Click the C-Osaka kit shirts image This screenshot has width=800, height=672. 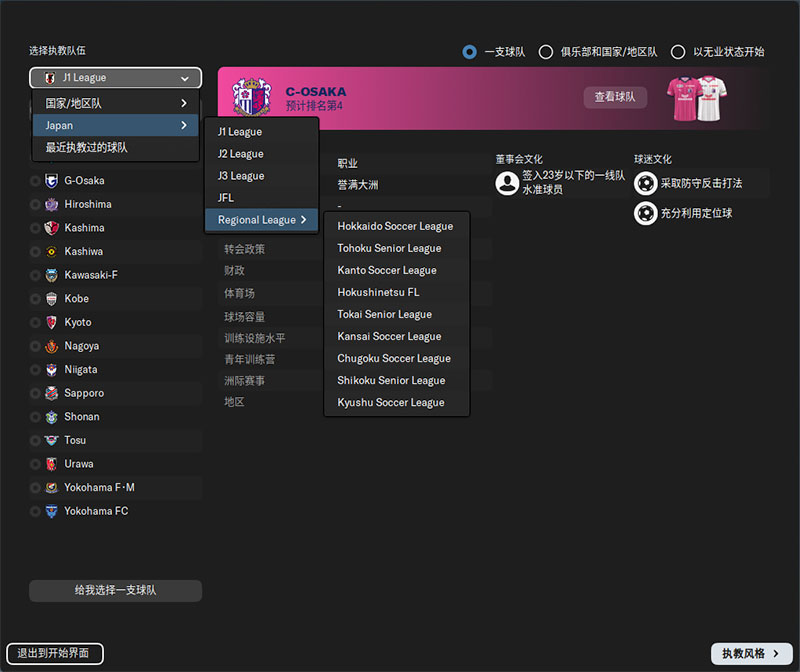[x=697, y=98]
